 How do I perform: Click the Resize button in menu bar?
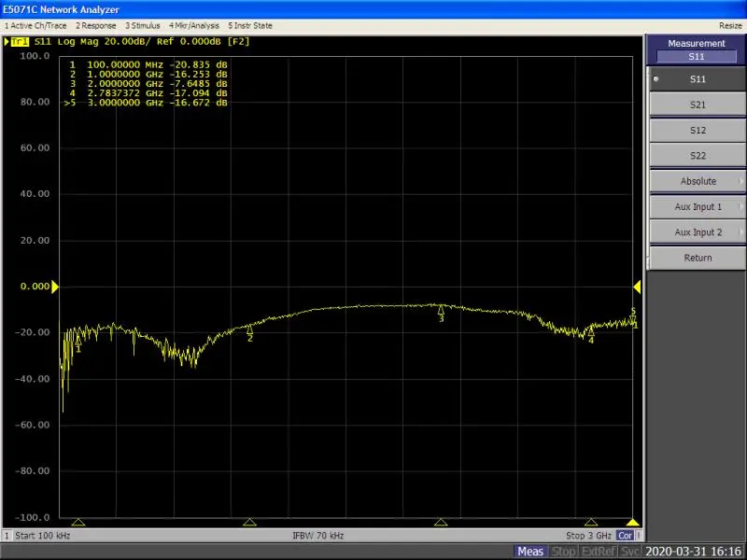click(x=730, y=26)
